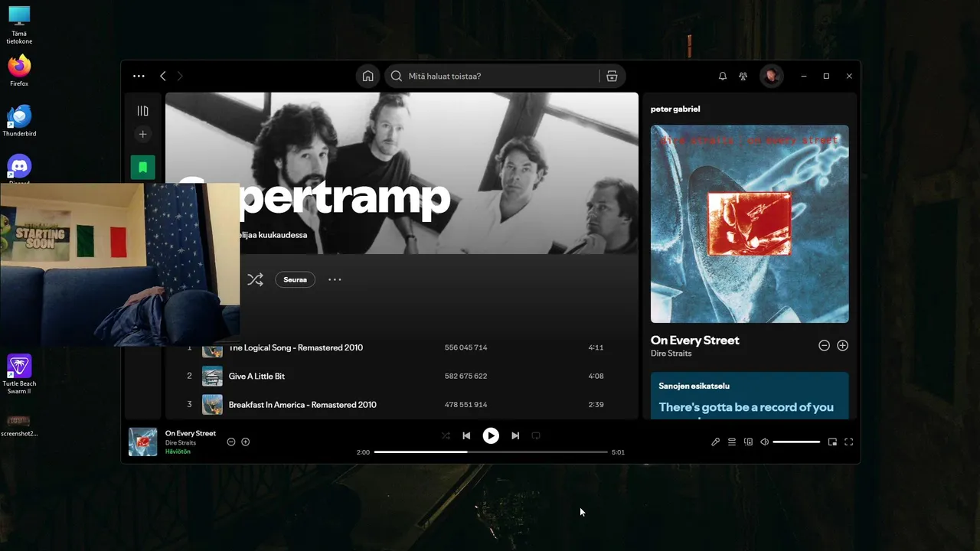Viewport: 980px width, 551px height.
Task: Expand Your Library sidebar
Action: (142, 111)
